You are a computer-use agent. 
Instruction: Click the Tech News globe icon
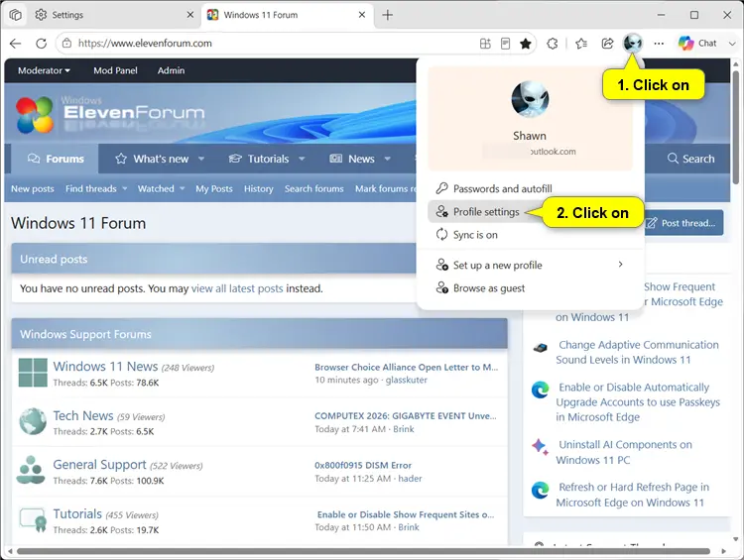click(33, 421)
